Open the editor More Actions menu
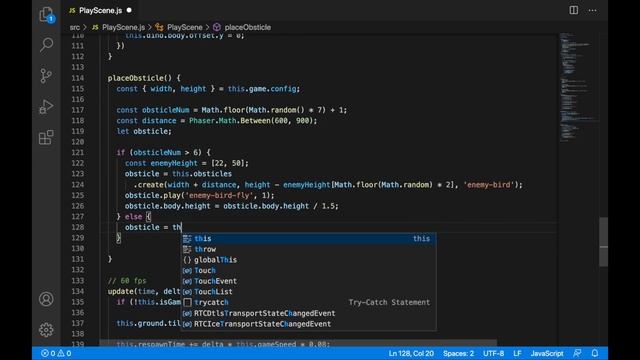The image size is (640, 360). coord(592,10)
